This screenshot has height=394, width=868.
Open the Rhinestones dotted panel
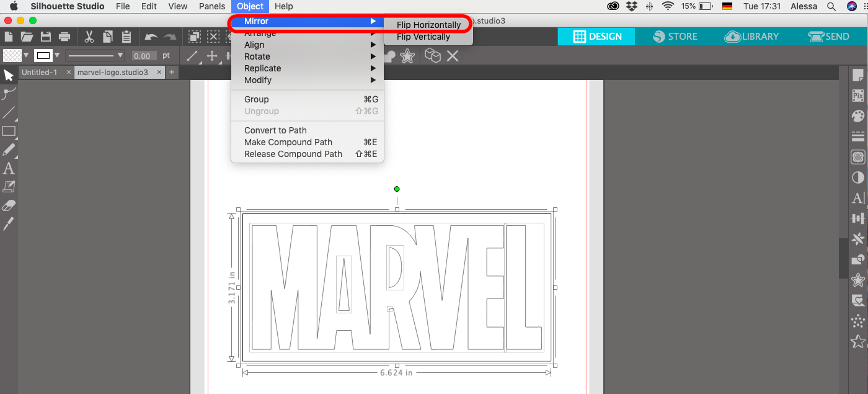tap(858, 321)
